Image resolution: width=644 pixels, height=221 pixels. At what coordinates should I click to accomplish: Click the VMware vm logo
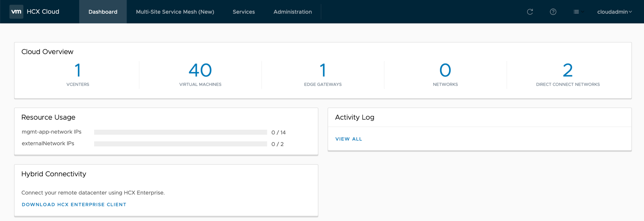16,12
